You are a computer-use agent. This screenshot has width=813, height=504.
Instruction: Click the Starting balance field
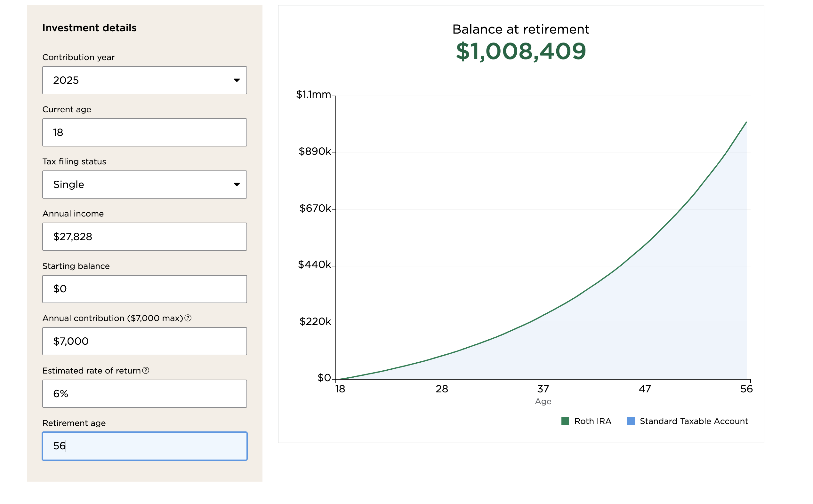[x=144, y=289]
